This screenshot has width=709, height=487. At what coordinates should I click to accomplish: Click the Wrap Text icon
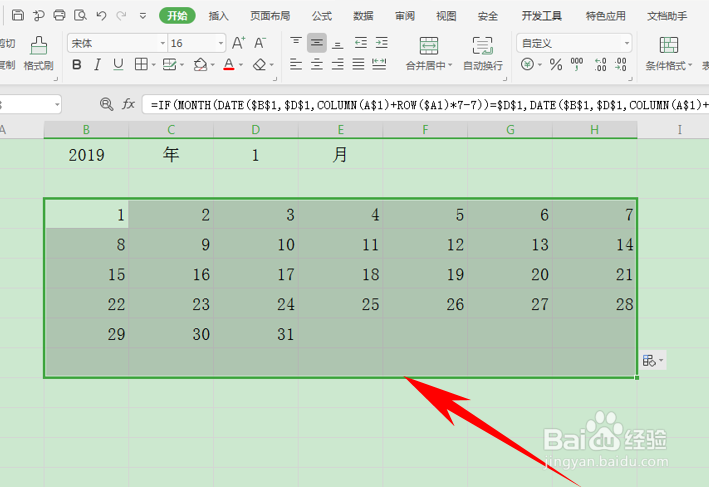tap(482, 46)
